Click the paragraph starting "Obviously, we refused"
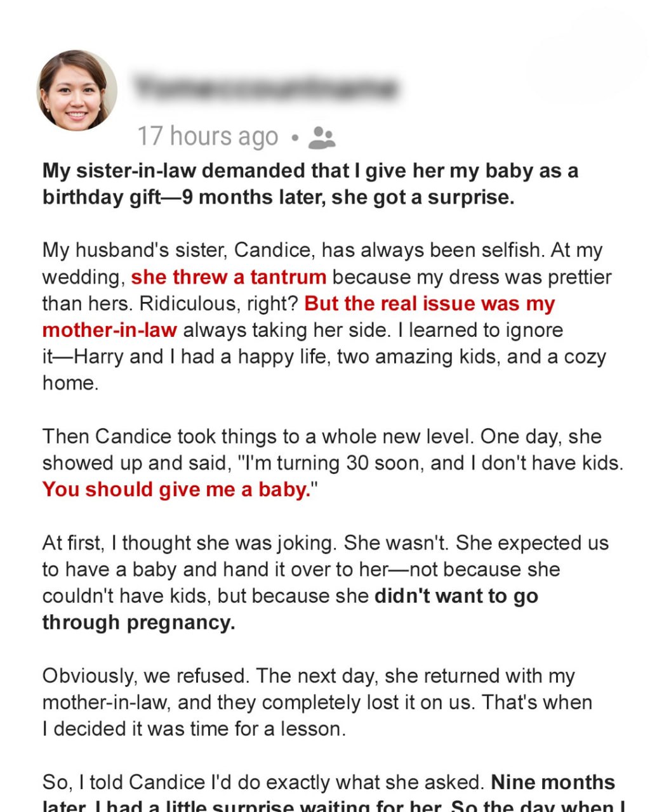The image size is (650, 812). 317,702
